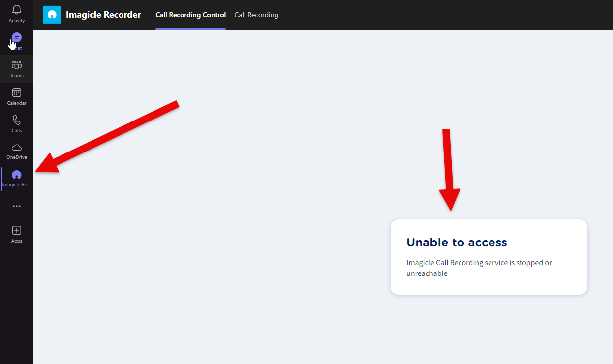Click the "Unable to access" heading
The height and width of the screenshot is (364, 613).
click(x=457, y=243)
